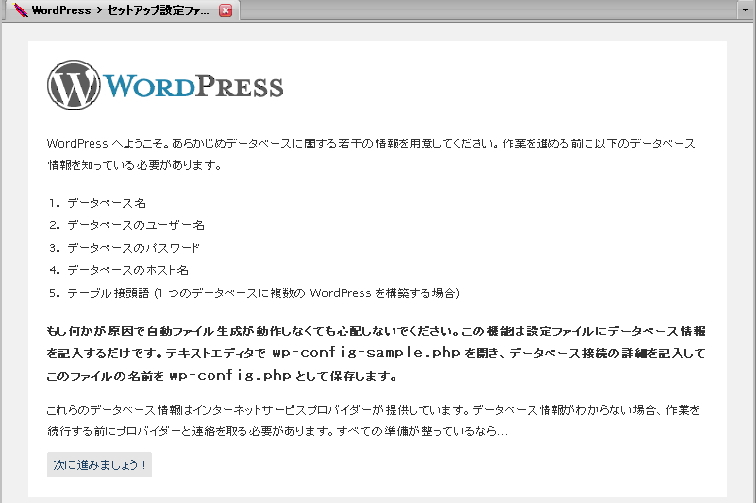The height and width of the screenshot is (503, 756).
Task: Click the WordPress logo image
Action: click(165, 85)
